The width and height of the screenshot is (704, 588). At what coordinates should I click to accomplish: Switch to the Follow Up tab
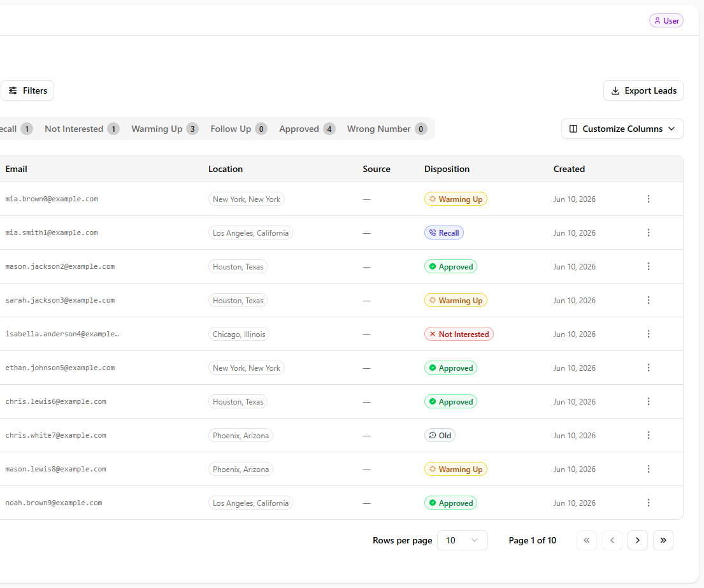(238, 129)
